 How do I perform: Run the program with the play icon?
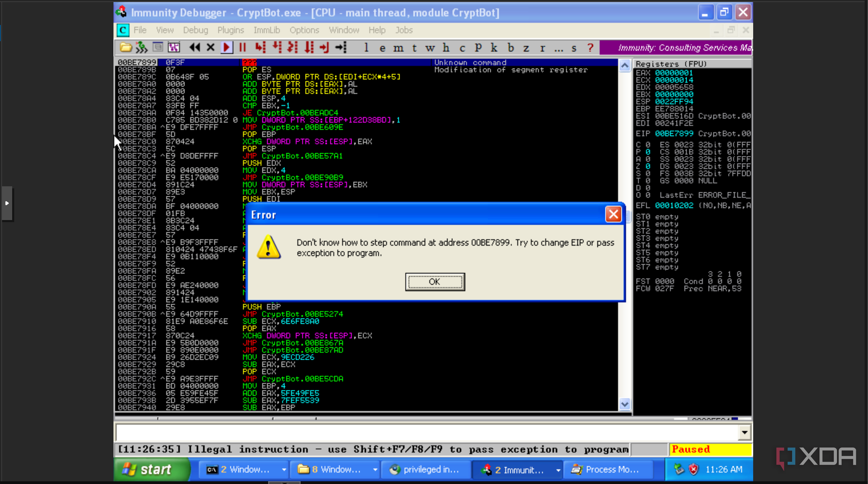(227, 48)
